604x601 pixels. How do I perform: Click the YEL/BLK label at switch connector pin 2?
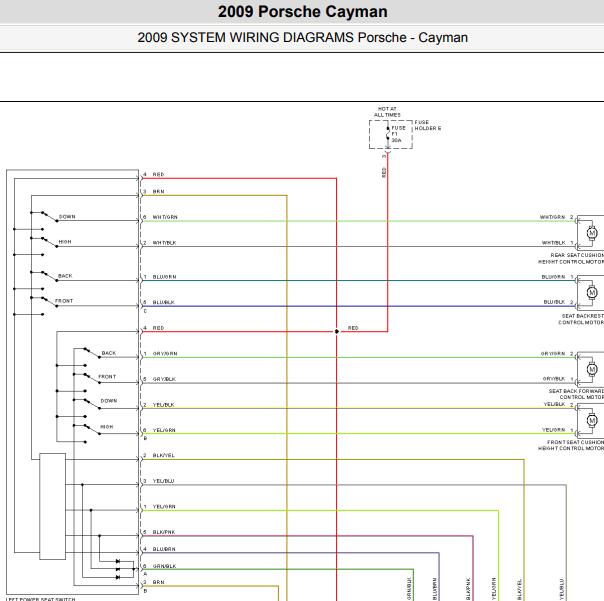[x=163, y=405]
